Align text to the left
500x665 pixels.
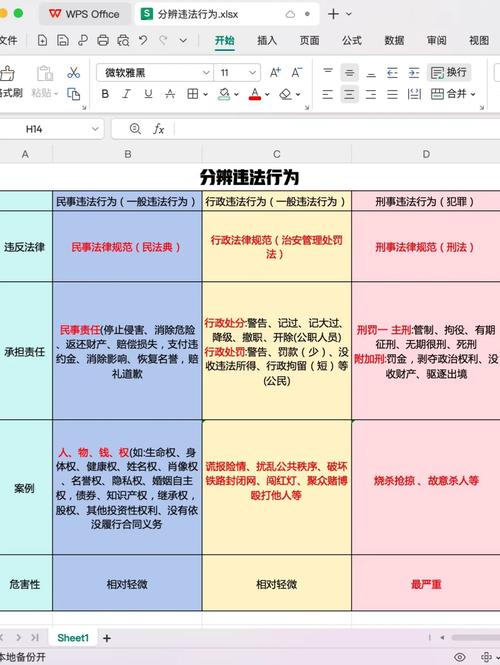point(328,94)
